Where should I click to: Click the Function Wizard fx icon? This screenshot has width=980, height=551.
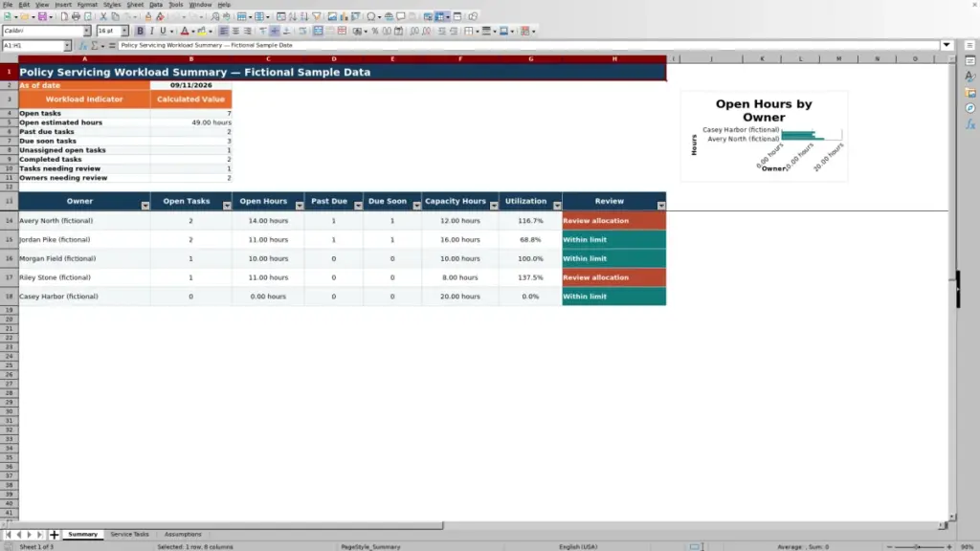click(82, 46)
